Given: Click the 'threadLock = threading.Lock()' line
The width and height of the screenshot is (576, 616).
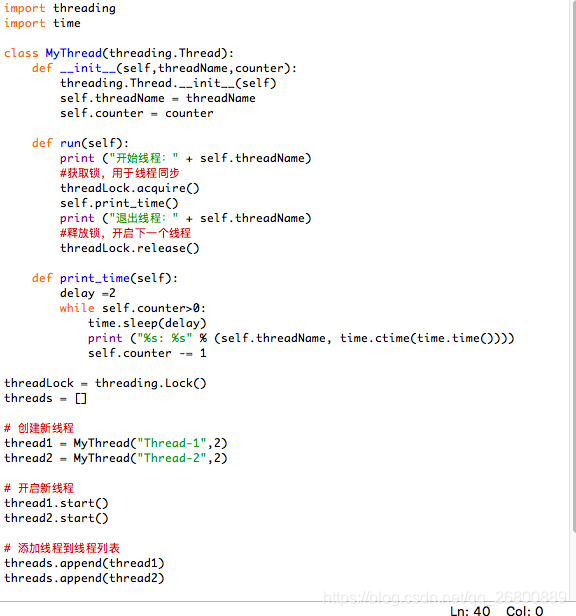Looking at the screenshot, I should 105,383.
